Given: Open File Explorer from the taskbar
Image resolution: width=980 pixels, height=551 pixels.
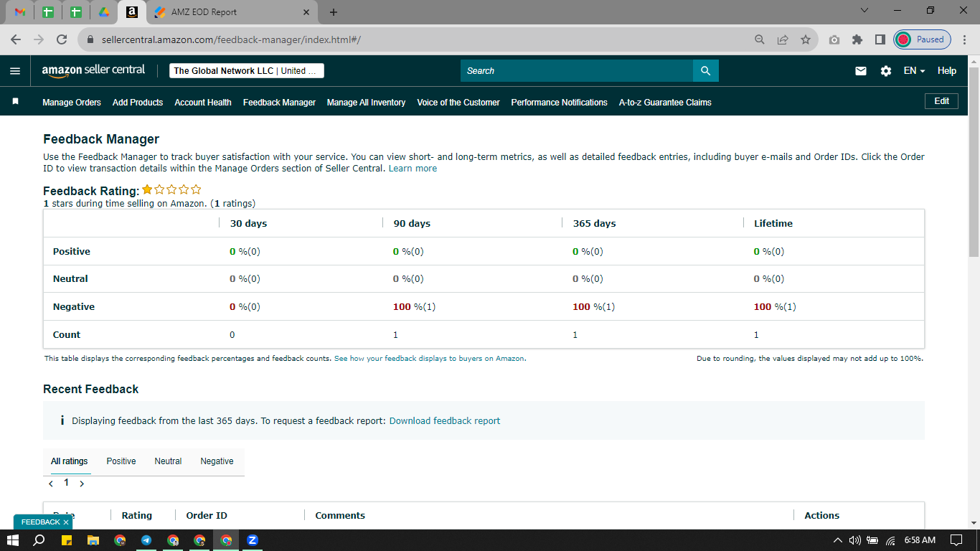Looking at the screenshot, I should pyautogui.click(x=93, y=540).
